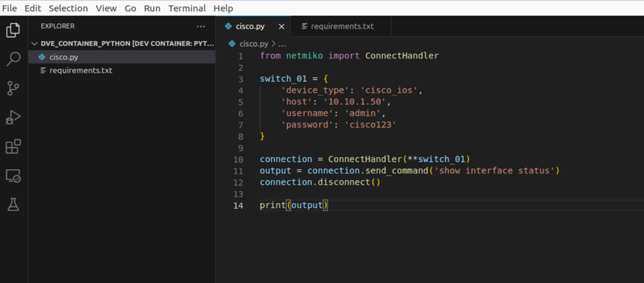Open the Source Control view icon
The image size is (644, 283).
[x=13, y=88]
